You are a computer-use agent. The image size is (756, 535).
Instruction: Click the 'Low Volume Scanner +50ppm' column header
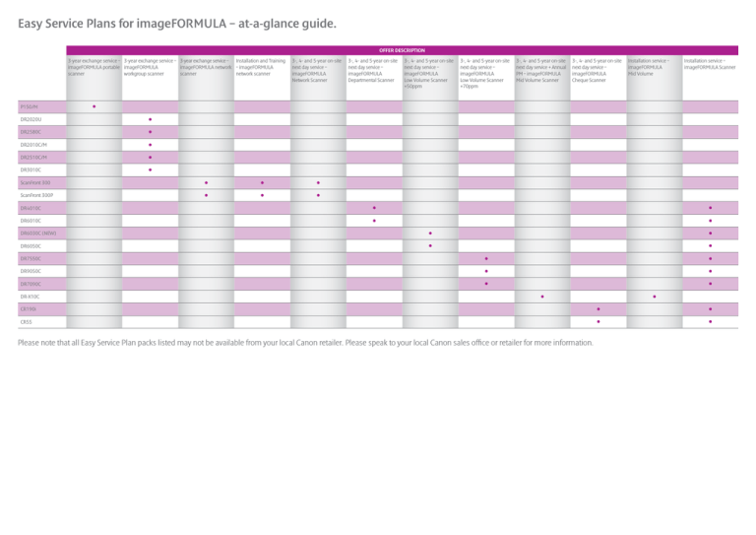[429, 74]
